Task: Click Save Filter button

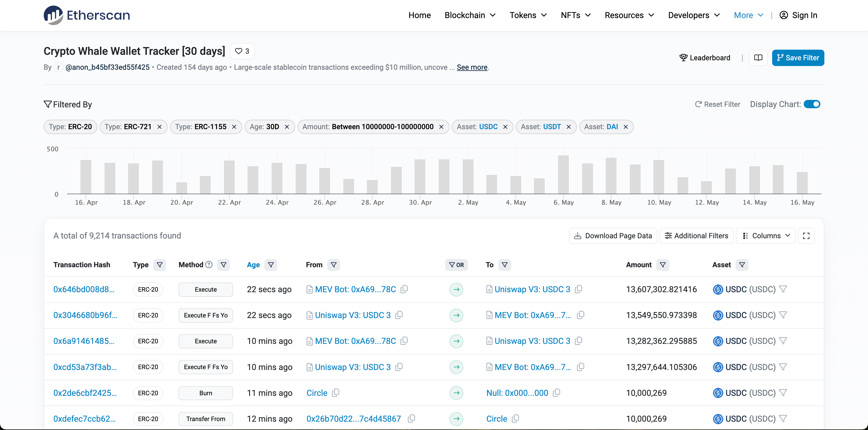Action: point(798,58)
